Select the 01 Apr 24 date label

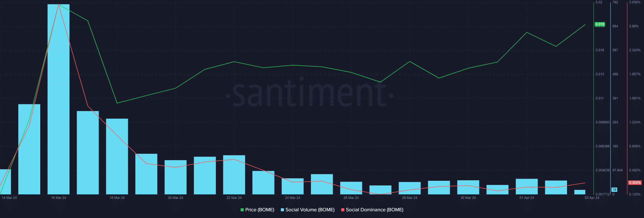point(527,198)
